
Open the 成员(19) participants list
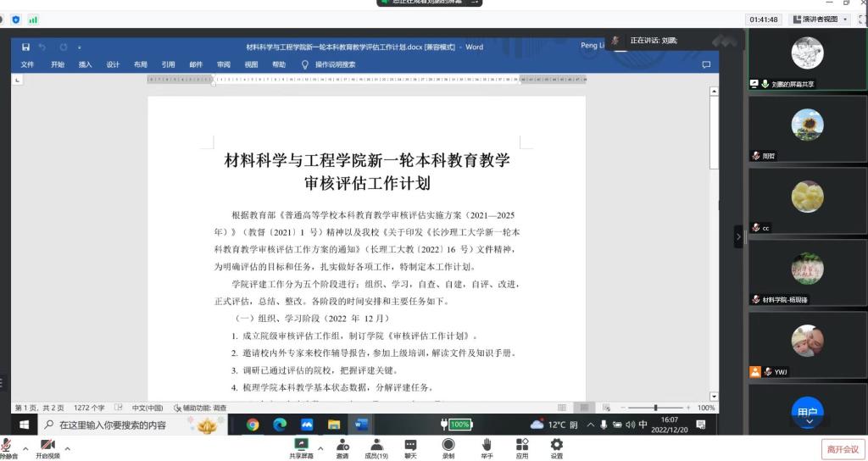tap(376, 445)
